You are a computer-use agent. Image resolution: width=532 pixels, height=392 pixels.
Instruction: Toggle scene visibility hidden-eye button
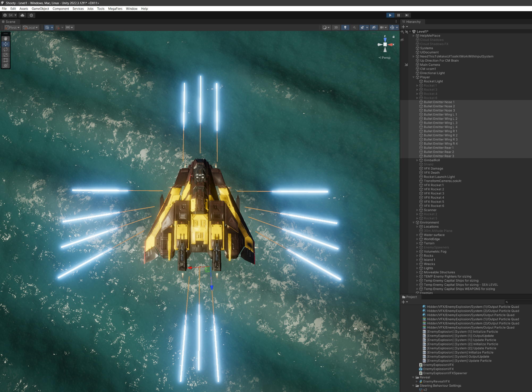pyautogui.click(x=374, y=27)
